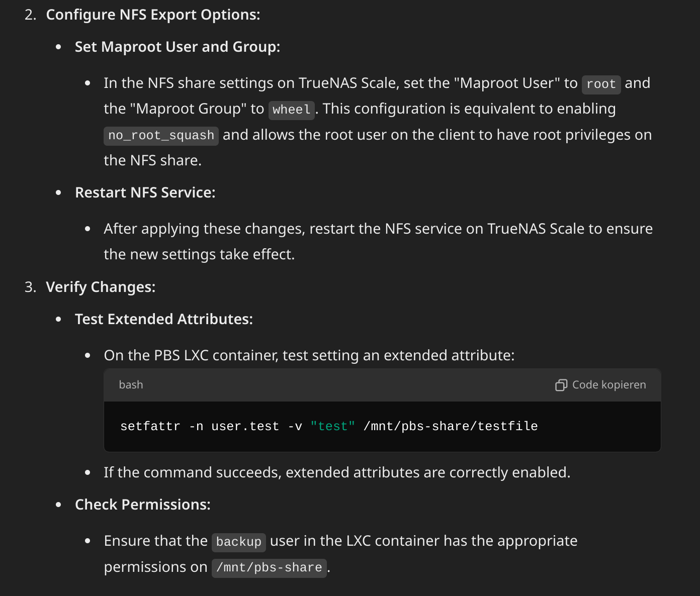Click the Configure NFS Export Options heading
Image resolution: width=700 pixels, height=596 pixels.
(x=153, y=15)
